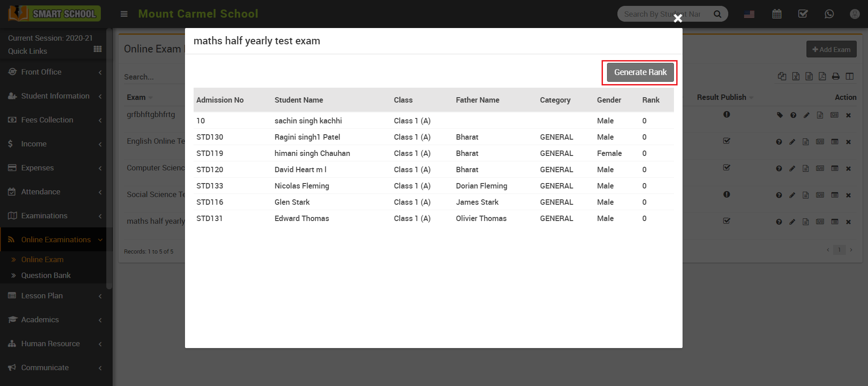Open Question Bank in the sidebar

(46, 275)
